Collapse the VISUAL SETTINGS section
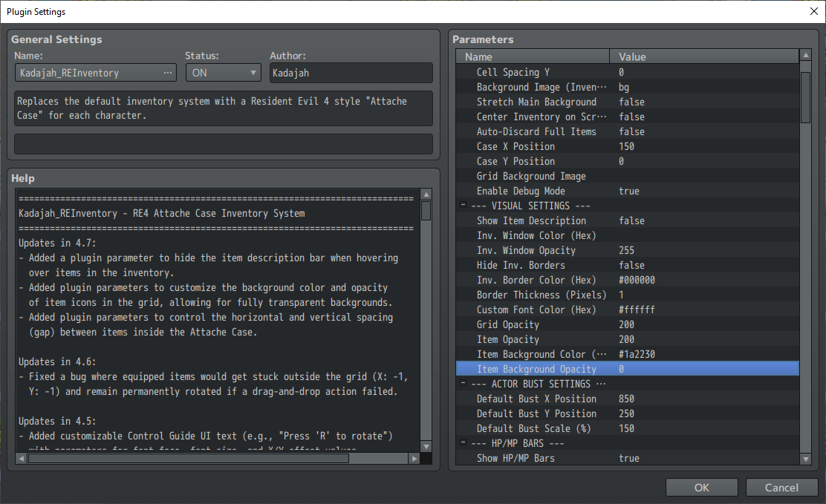Screen dimensions: 826x504 463,205
